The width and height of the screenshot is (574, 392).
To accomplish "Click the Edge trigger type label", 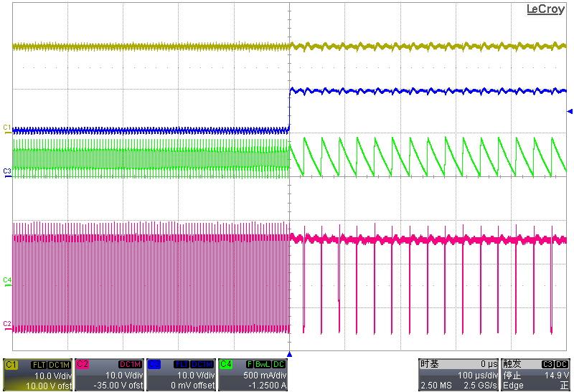I will tap(514, 386).
